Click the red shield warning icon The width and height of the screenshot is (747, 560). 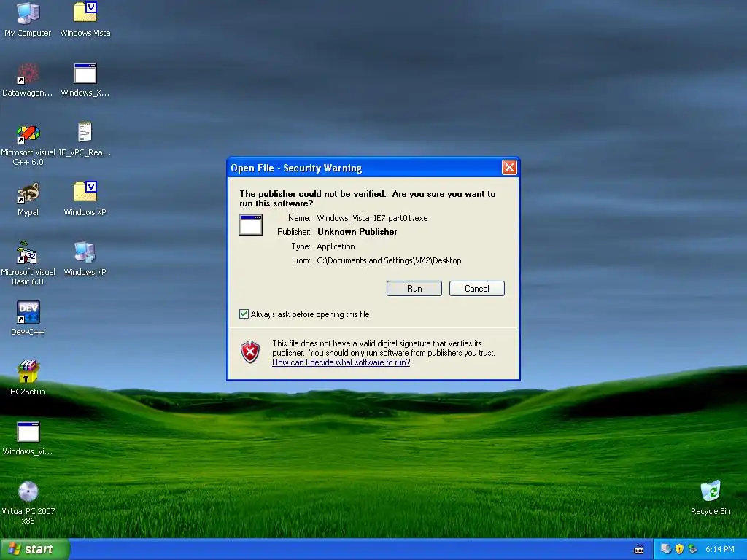tap(250, 352)
